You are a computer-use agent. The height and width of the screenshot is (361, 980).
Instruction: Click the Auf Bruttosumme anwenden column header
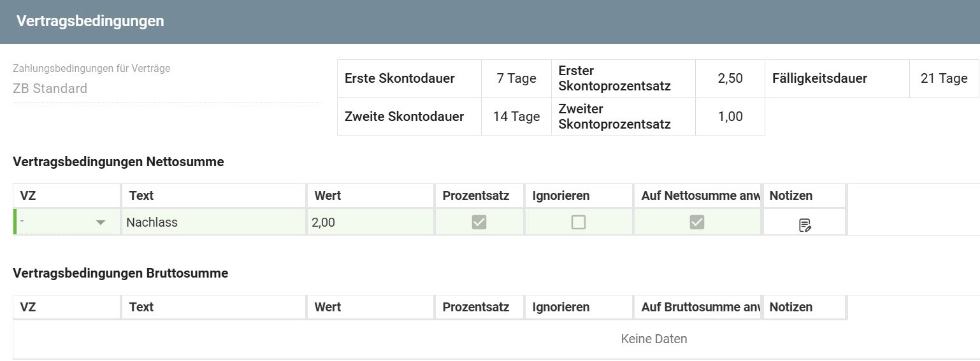tap(697, 307)
